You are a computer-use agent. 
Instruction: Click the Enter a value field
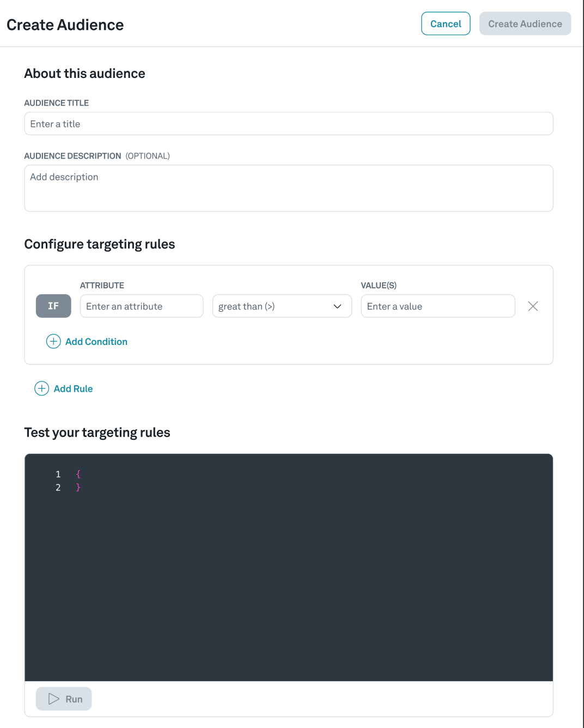tap(437, 306)
